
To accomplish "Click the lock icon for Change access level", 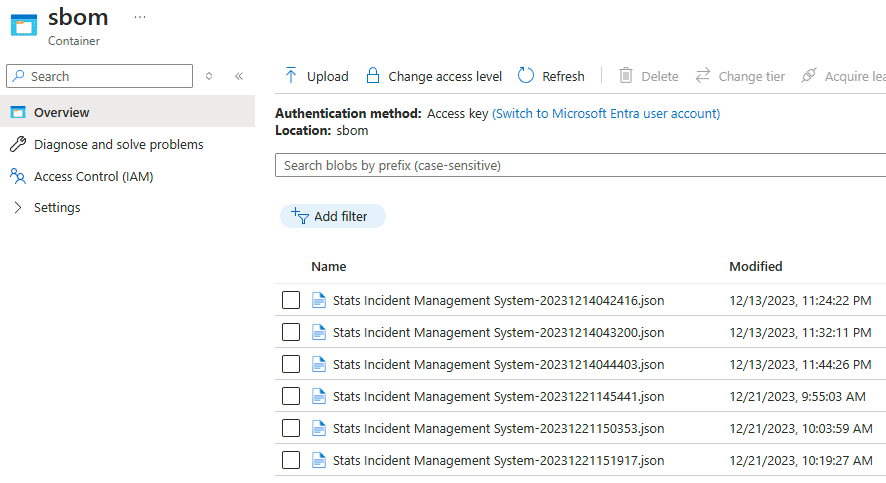I will tap(373, 75).
